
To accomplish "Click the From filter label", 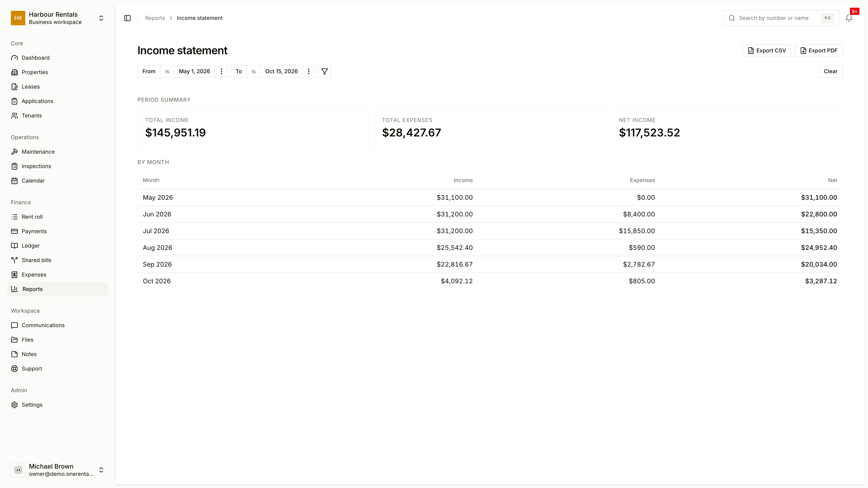I will tap(149, 71).
